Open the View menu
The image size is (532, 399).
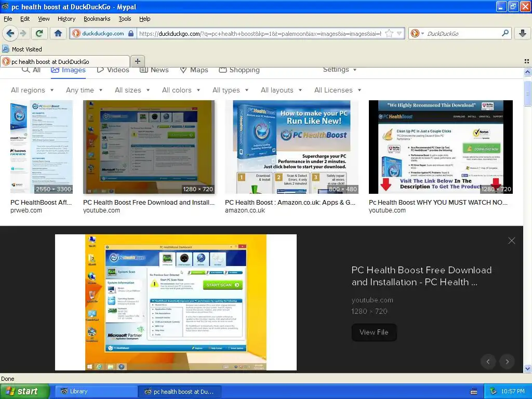tap(44, 19)
